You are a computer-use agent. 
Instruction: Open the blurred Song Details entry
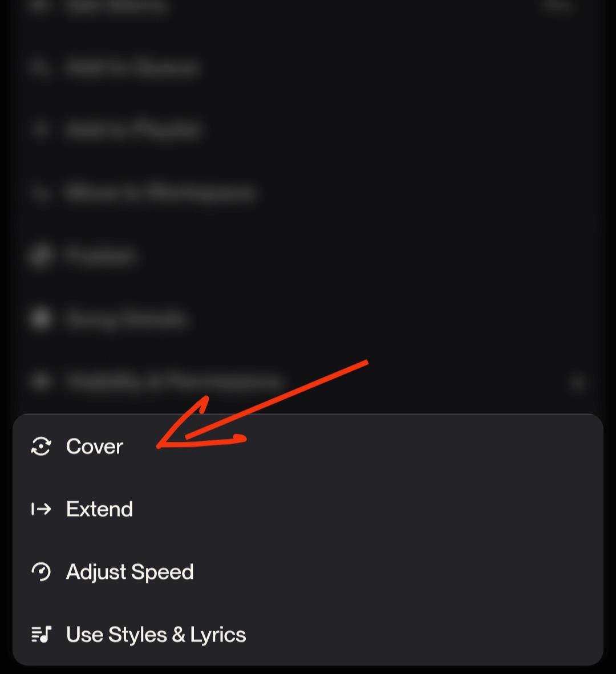125,318
